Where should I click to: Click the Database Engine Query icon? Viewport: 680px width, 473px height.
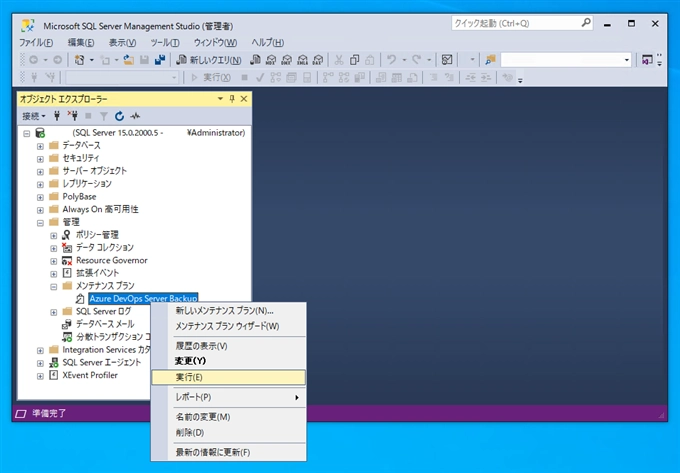tap(256, 60)
